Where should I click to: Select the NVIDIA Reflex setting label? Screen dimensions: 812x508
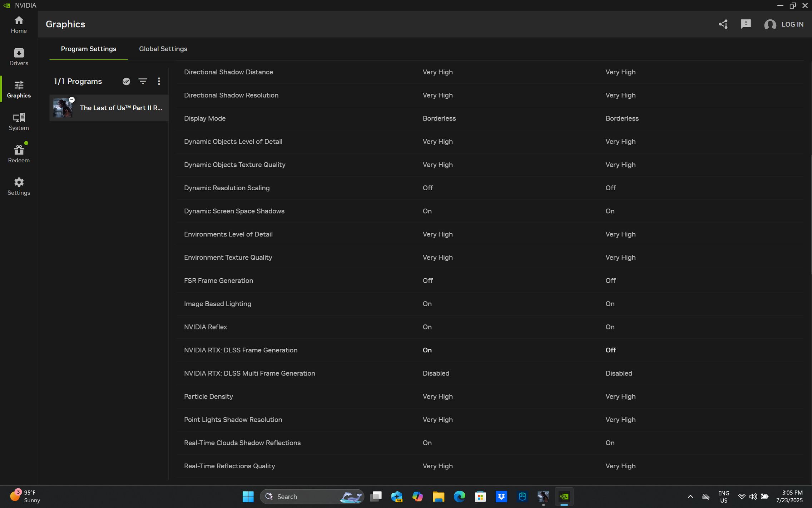click(206, 327)
